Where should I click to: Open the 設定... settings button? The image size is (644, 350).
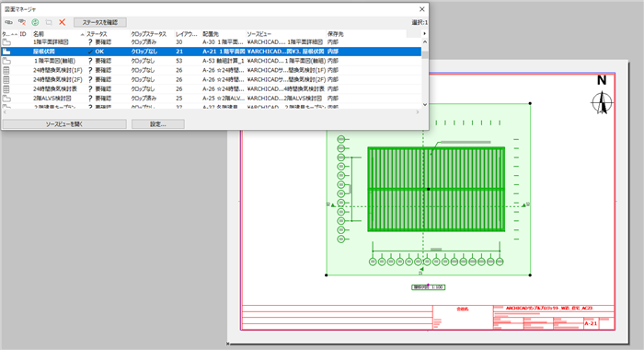pos(157,123)
